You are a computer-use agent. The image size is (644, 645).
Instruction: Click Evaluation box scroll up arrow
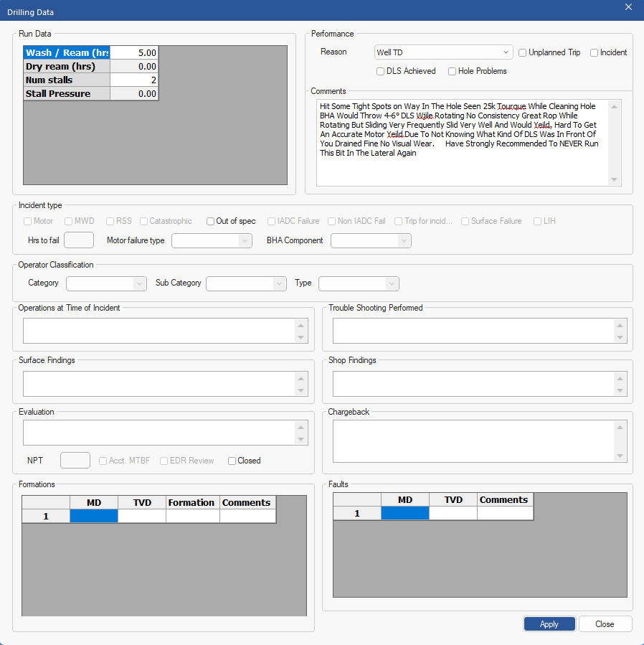pos(300,428)
